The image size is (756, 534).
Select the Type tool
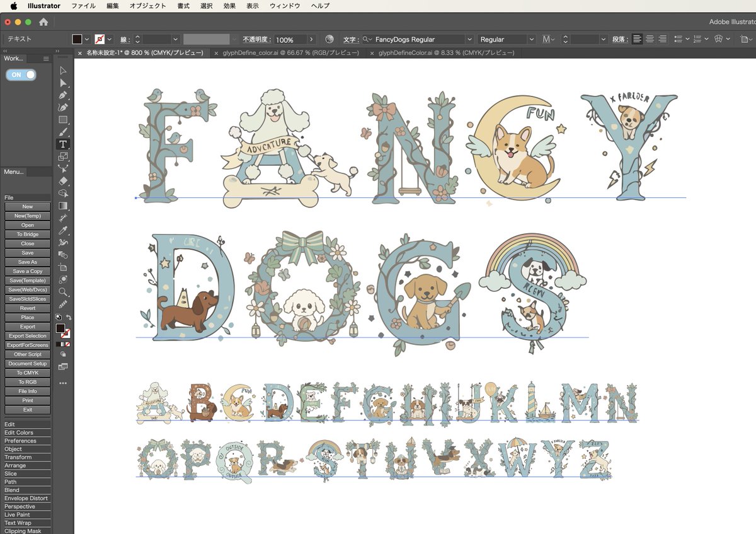pos(63,144)
